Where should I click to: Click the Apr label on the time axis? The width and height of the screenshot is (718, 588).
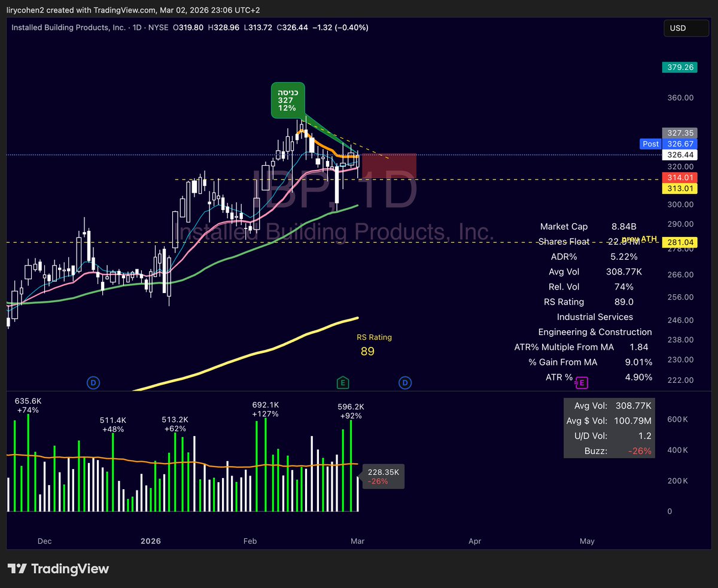pyautogui.click(x=474, y=541)
